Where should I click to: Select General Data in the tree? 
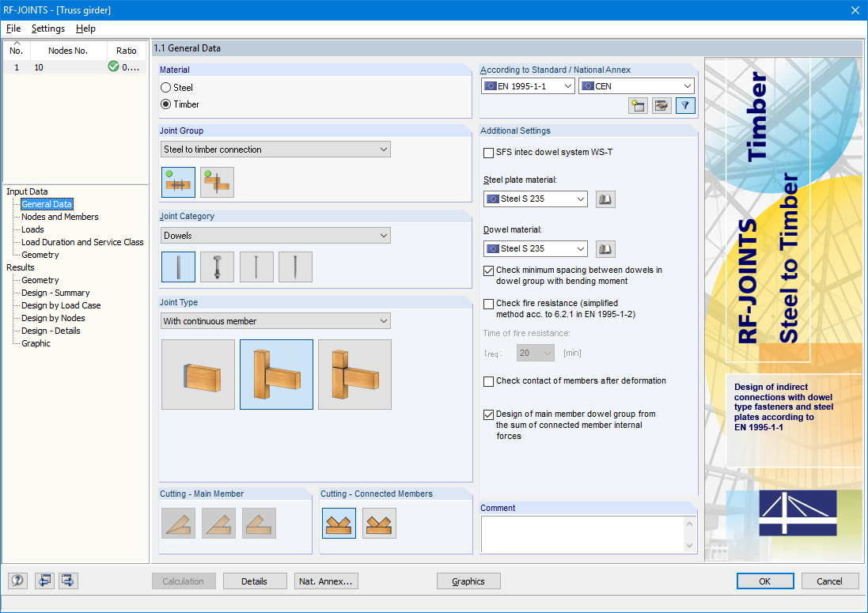point(47,204)
